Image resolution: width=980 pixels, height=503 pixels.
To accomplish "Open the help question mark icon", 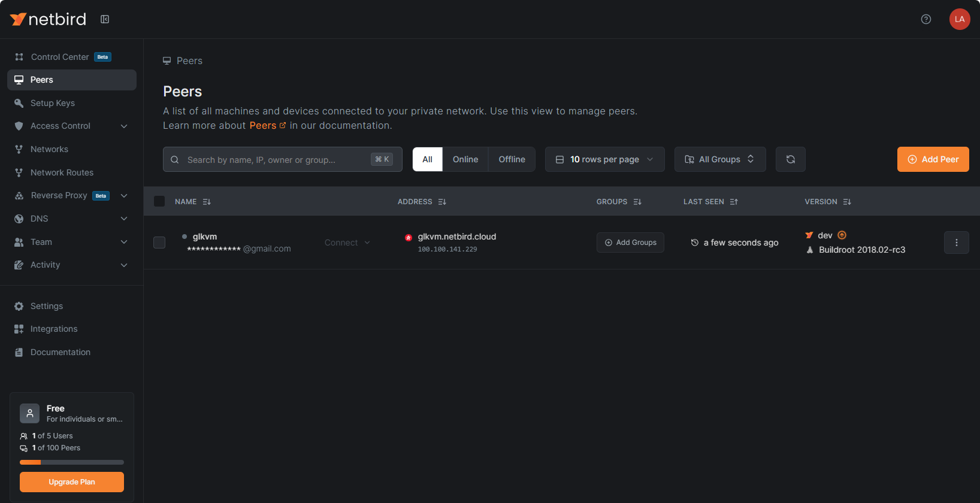I will click(x=926, y=19).
